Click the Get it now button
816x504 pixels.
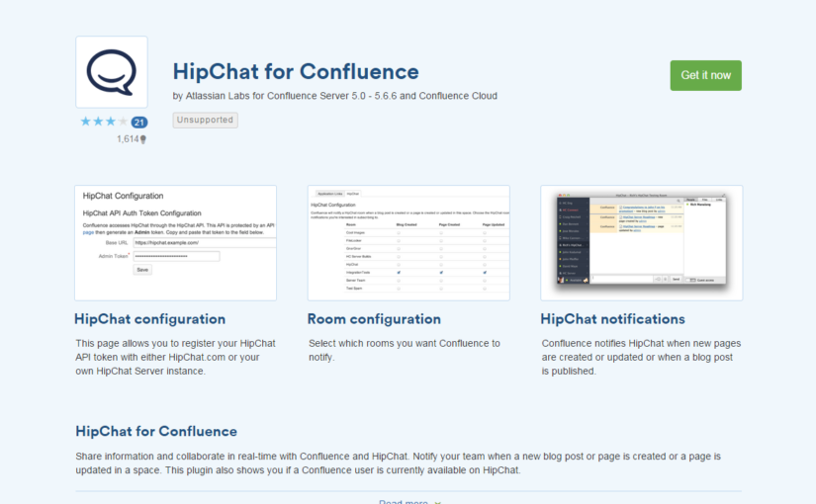[705, 75]
